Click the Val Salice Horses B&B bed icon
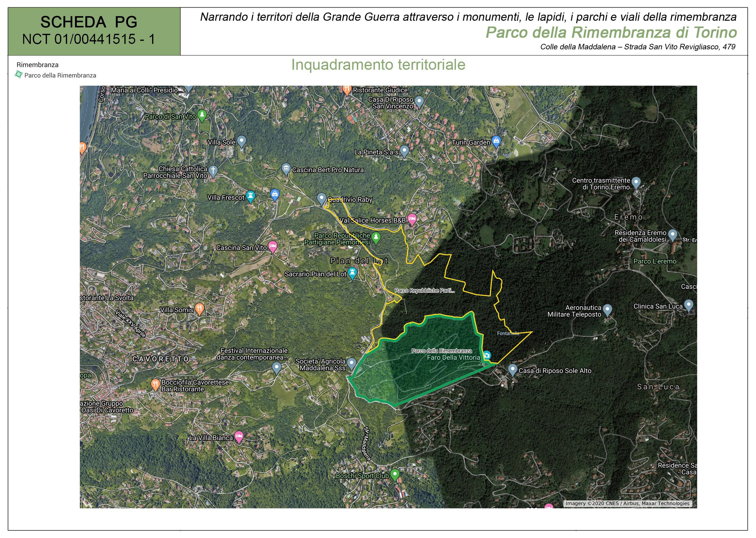Image resolution: width=756 pixels, height=538 pixels. click(412, 219)
